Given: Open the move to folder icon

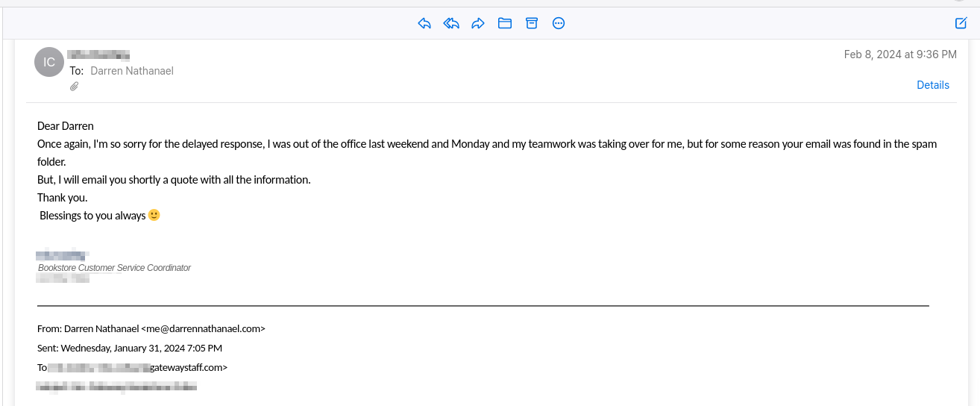Looking at the screenshot, I should [505, 23].
